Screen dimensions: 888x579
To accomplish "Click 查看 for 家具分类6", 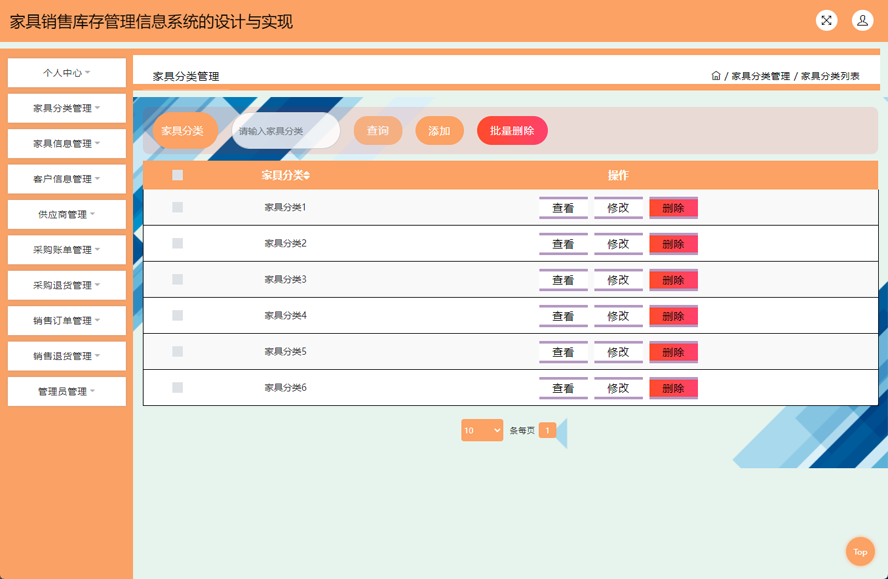I will 563,388.
